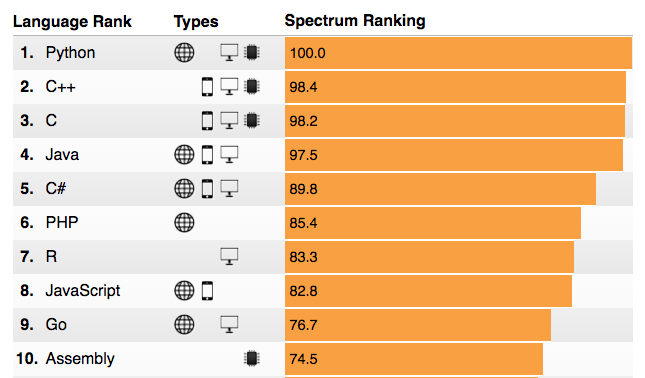Click the web globe icon for PHP
The height and width of the screenshot is (378, 645).
(184, 223)
